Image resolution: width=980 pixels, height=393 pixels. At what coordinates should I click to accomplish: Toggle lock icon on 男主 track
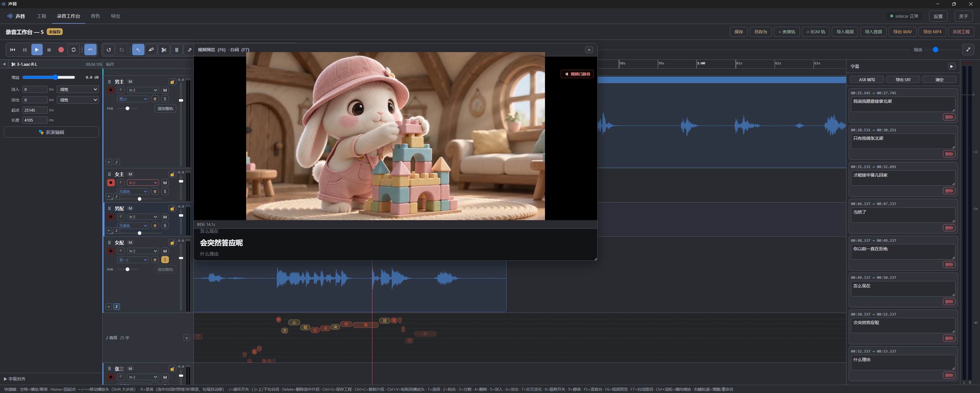pyautogui.click(x=172, y=82)
